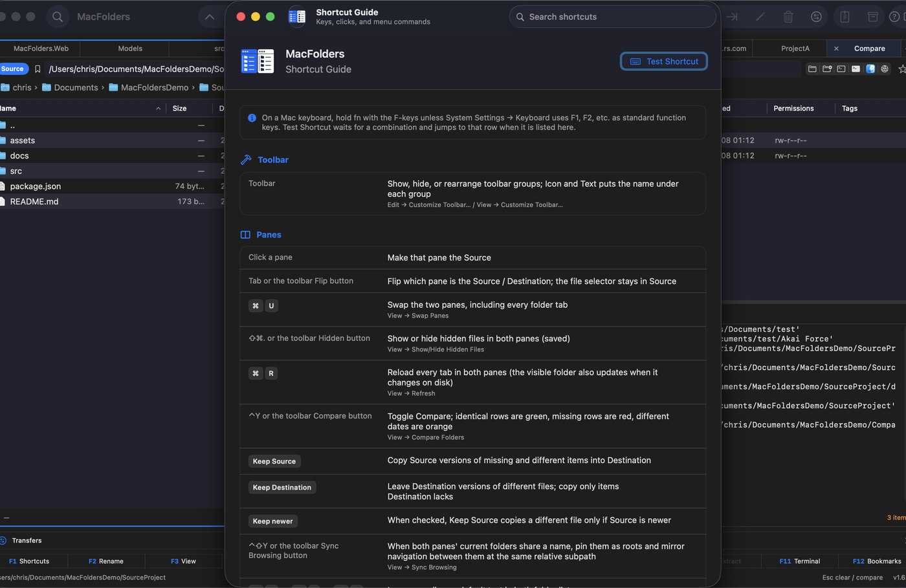Screen dimensions: 906x588
Task: Click the left pane path field
Action: pos(136,69)
